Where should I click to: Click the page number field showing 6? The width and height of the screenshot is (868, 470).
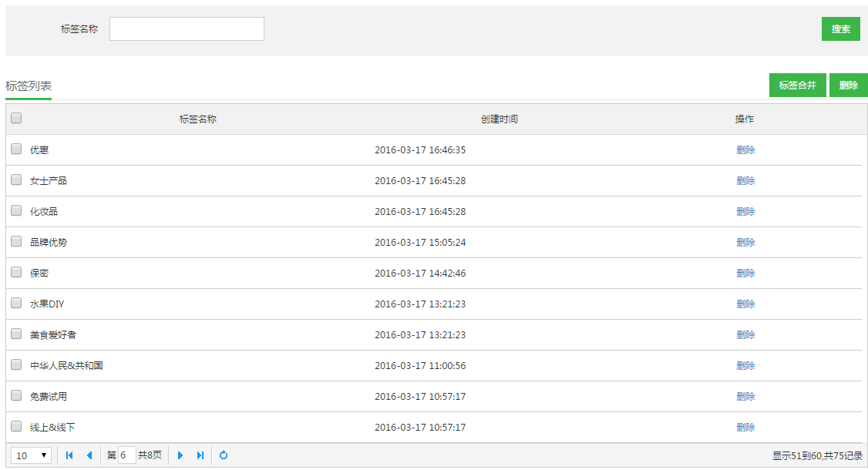[x=127, y=455]
